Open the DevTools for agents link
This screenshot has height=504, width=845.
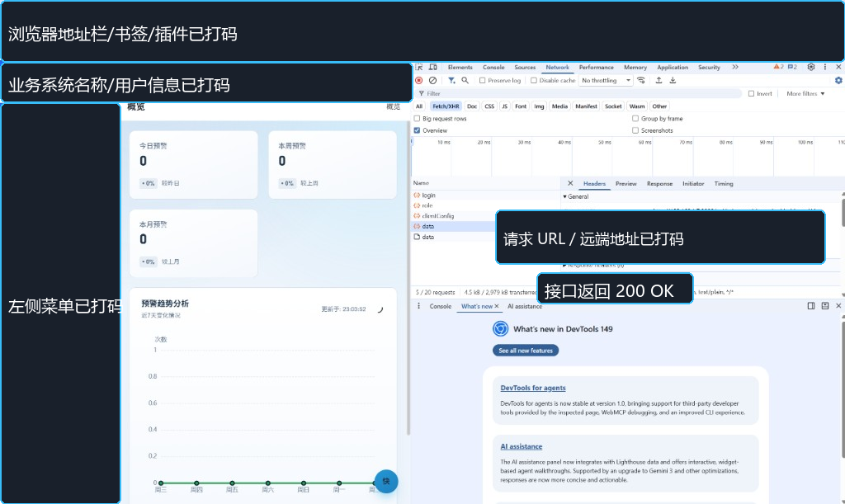(x=533, y=388)
